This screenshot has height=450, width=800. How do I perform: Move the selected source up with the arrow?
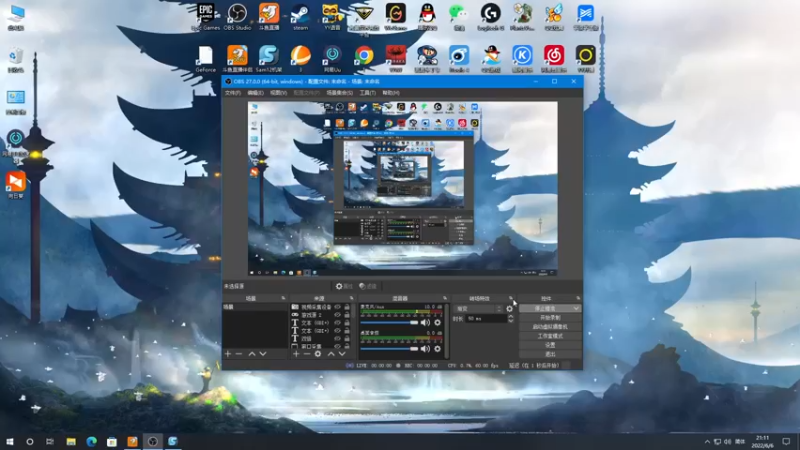[331, 354]
